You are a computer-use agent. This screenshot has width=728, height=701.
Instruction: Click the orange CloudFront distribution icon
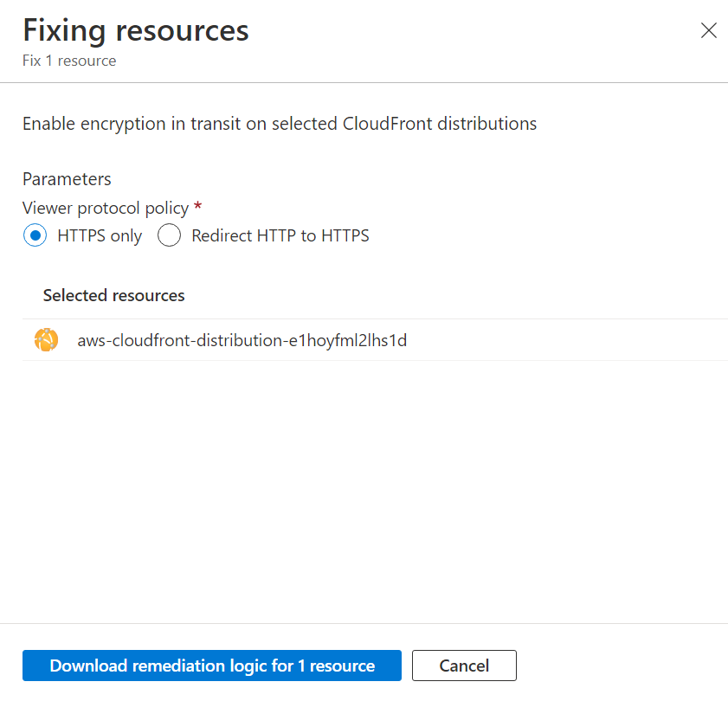pos(46,340)
